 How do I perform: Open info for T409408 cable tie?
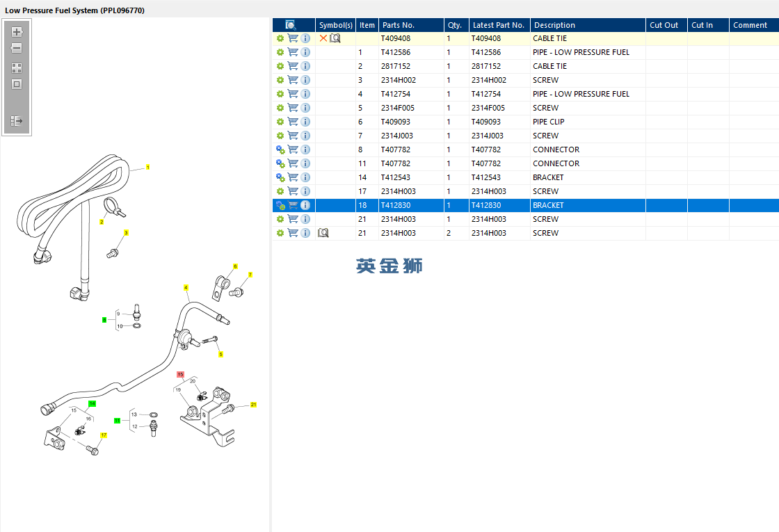point(305,38)
